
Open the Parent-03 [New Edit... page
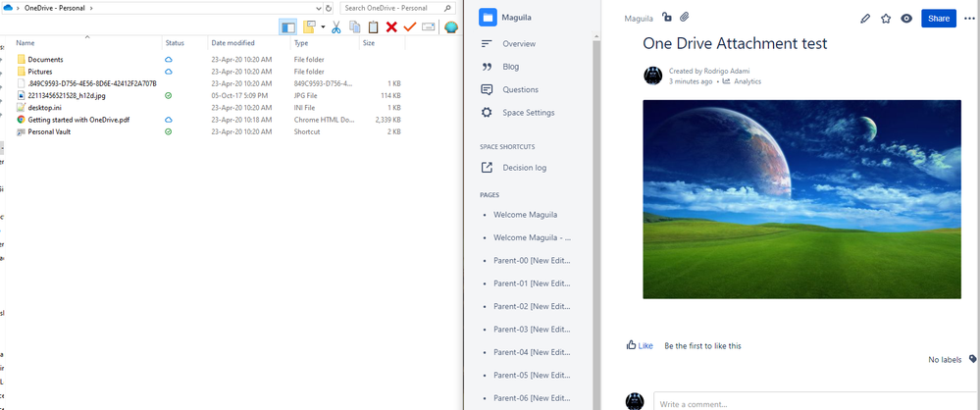tap(532, 329)
